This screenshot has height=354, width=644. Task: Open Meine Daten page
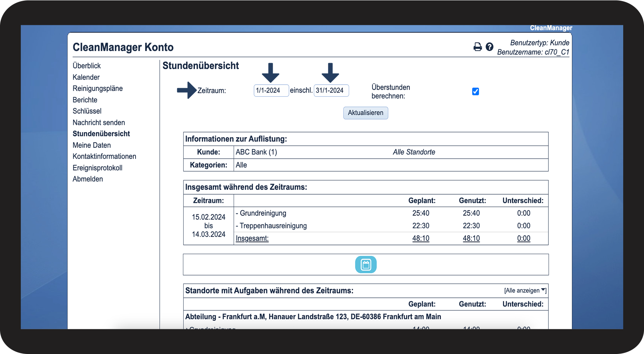(91, 145)
